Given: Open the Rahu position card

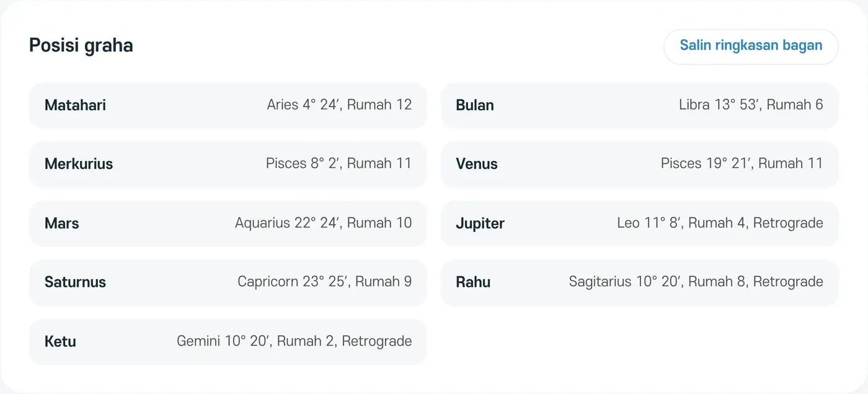Looking at the screenshot, I should (x=639, y=282).
